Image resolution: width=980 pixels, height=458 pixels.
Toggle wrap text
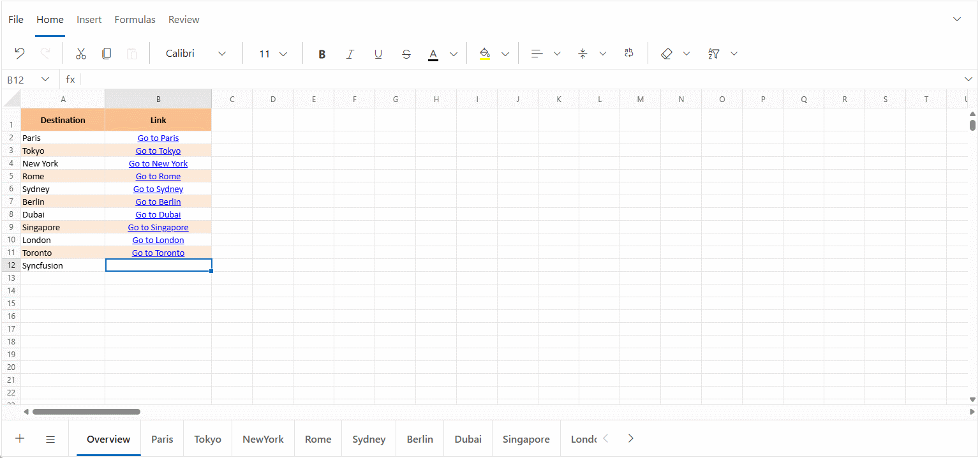(629, 54)
